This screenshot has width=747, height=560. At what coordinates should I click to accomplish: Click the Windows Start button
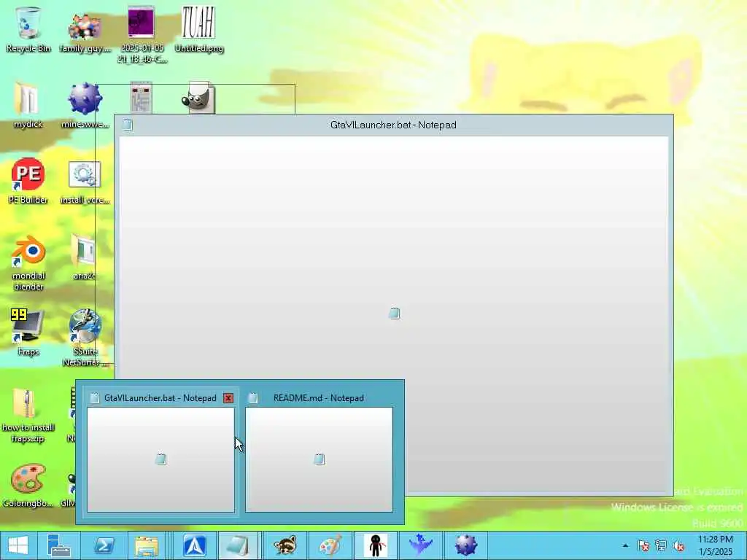point(18,545)
